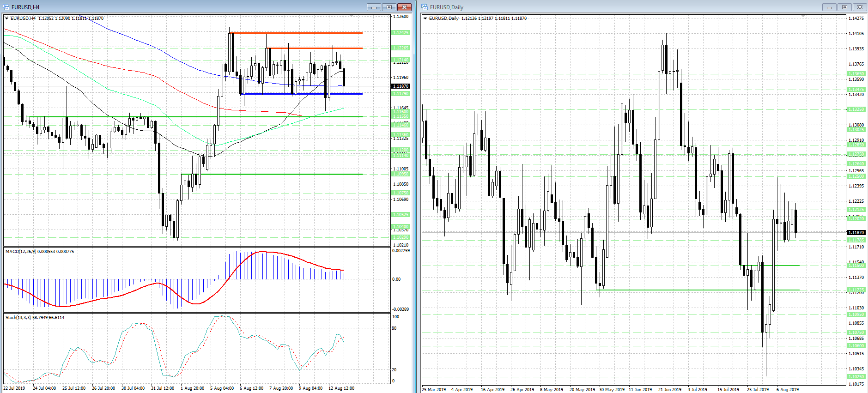Screen dimensions: 868x393
Task: Close the EURUSD,H4 chart window
Action: 404,7
